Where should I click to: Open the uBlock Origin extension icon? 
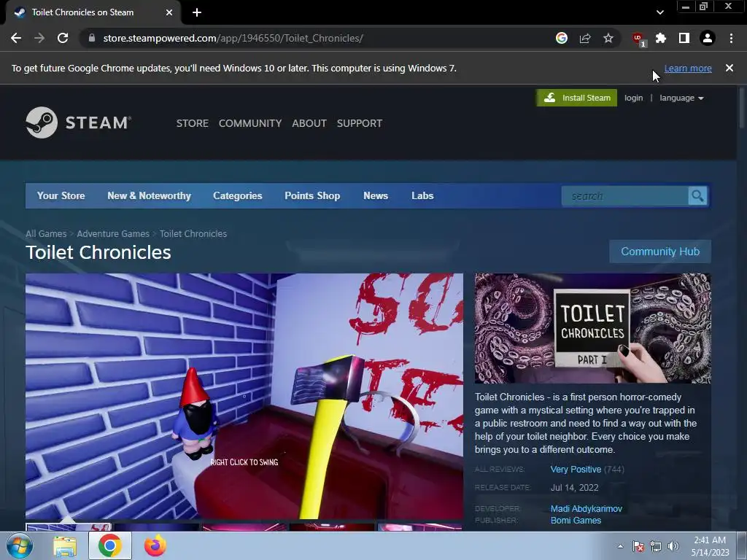coord(638,39)
